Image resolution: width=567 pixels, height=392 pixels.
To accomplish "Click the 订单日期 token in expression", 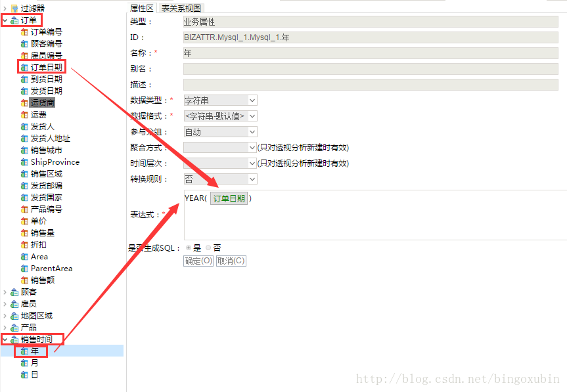I will pos(229,198).
